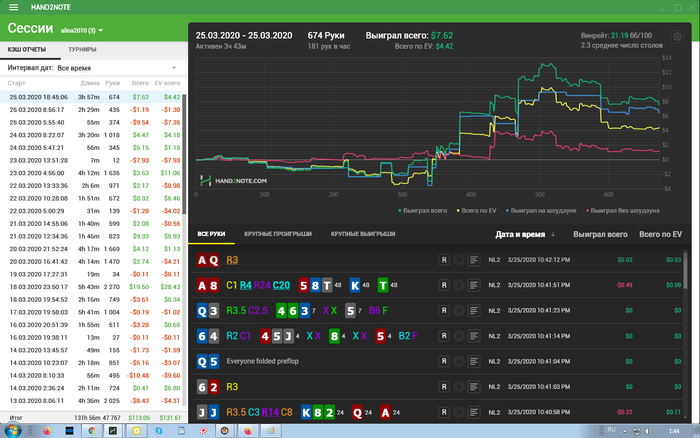The height and width of the screenshot is (438, 700).
Task: Show hand history text for A8 hand
Action: coord(474,285)
